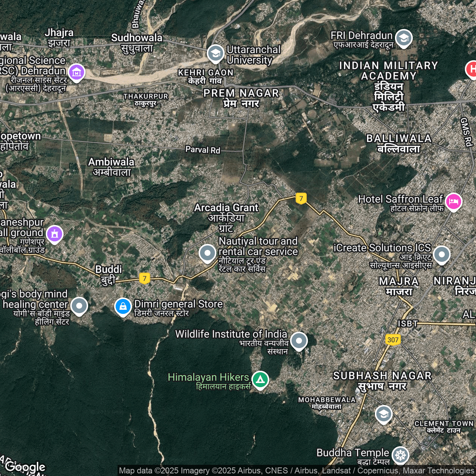
Task: Select the FRI Dehradun graduation cap pin
Action: pyautogui.click(x=403, y=38)
